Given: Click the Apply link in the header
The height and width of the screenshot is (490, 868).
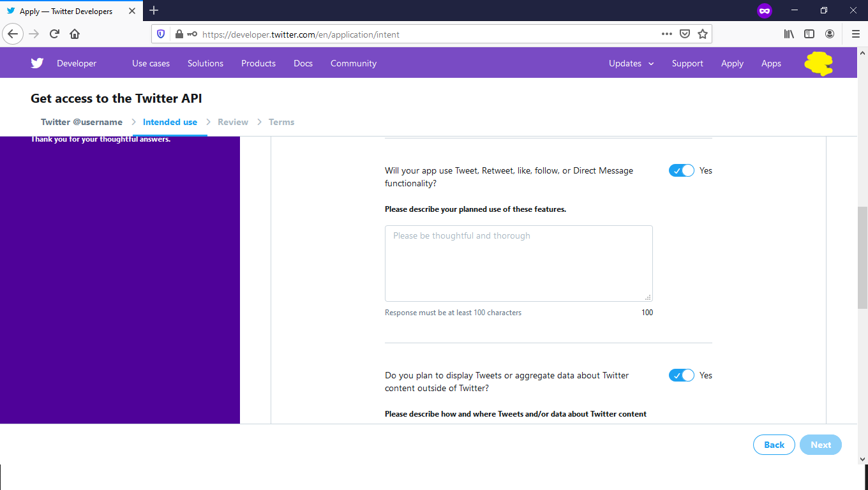Looking at the screenshot, I should point(732,63).
